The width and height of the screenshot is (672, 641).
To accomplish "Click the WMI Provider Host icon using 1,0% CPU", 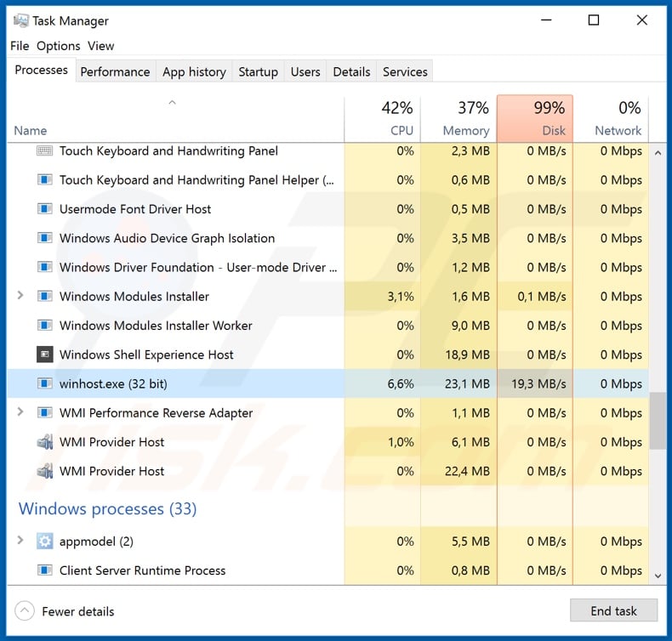I will click(x=44, y=441).
